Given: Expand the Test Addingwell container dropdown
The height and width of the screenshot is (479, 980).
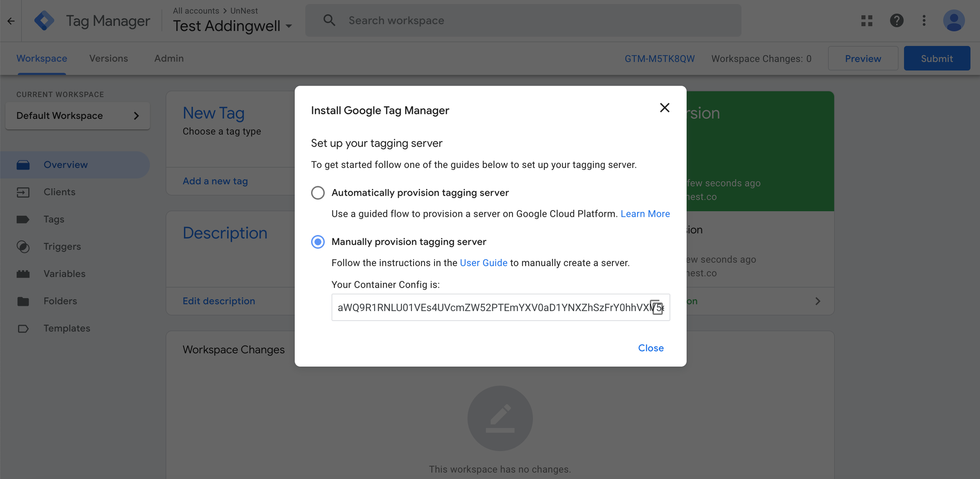Looking at the screenshot, I should tap(289, 26).
